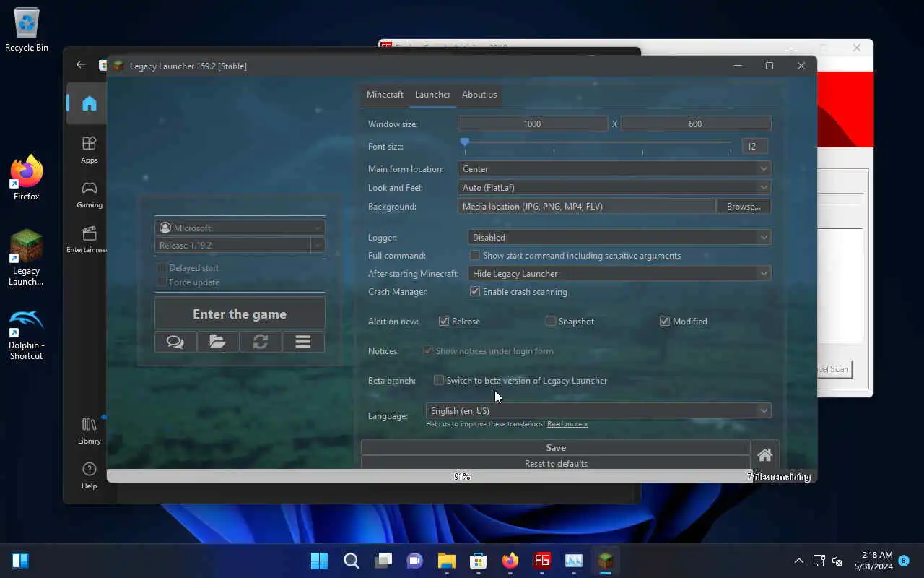Open the red FG taskbar app
The image size is (924, 578).
542,561
